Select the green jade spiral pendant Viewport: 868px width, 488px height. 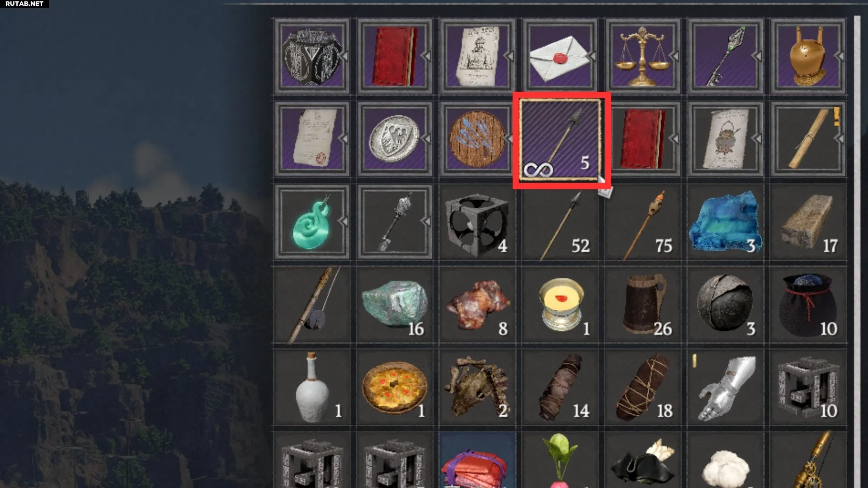click(x=312, y=222)
